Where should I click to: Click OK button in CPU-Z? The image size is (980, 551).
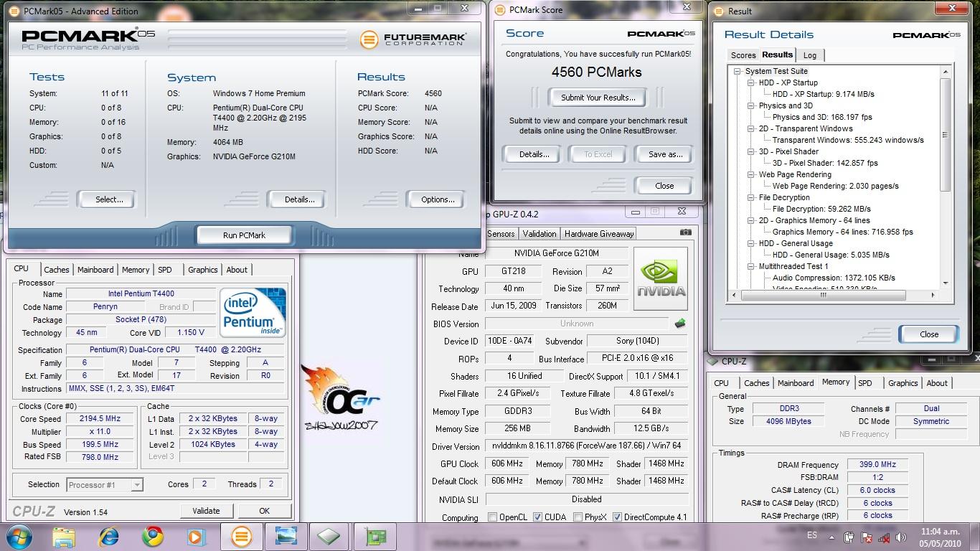tap(264, 511)
